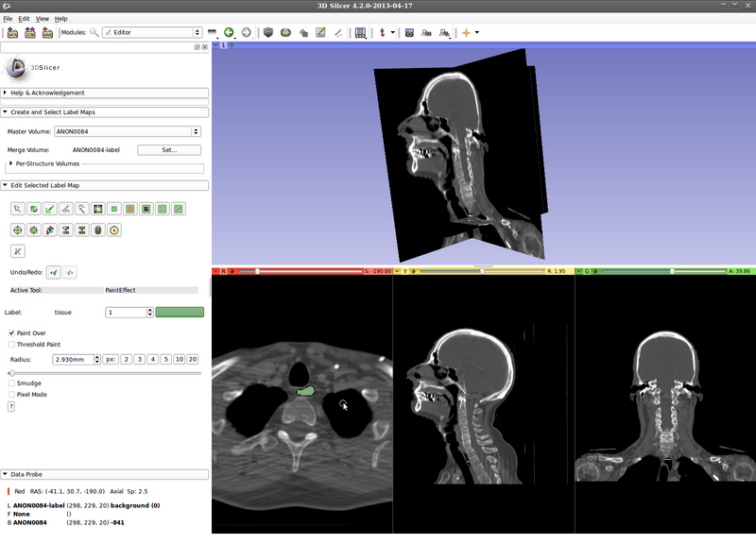This screenshot has width=756, height=544.
Task: Expand the Per-Structure Volumes section
Action: click(x=10, y=163)
